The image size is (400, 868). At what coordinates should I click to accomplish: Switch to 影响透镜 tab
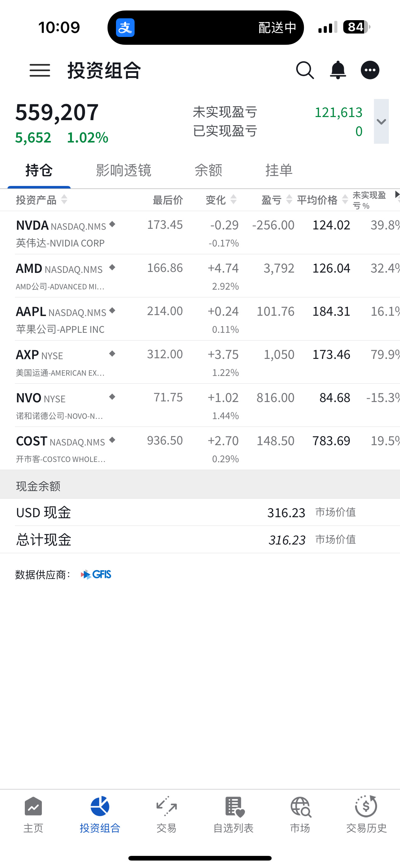tap(124, 170)
